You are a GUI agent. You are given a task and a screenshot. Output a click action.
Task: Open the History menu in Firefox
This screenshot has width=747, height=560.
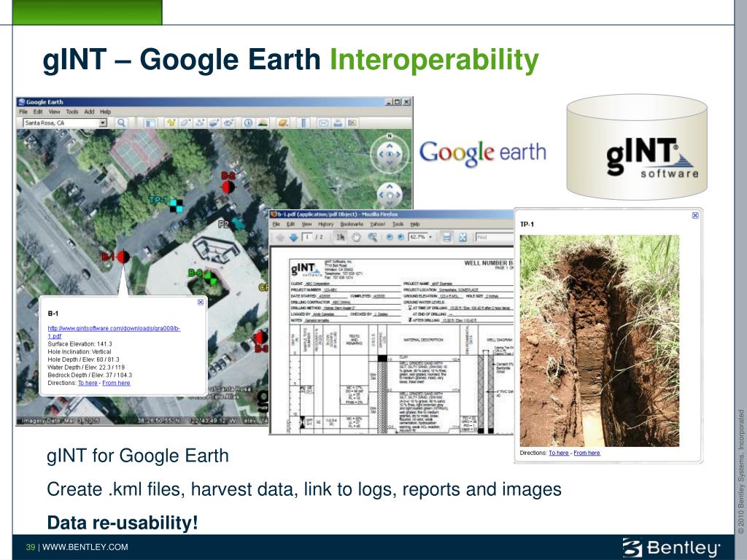click(325, 224)
